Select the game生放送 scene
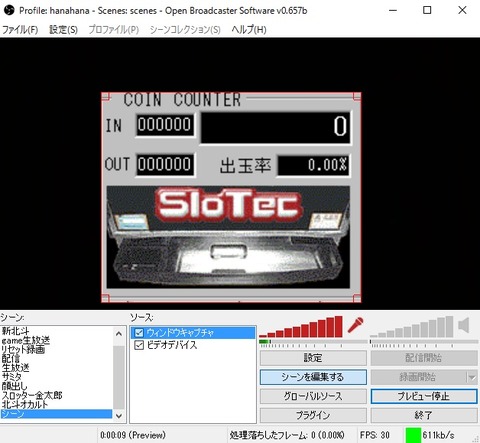480x443 pixels. click(x=57, y=340)
